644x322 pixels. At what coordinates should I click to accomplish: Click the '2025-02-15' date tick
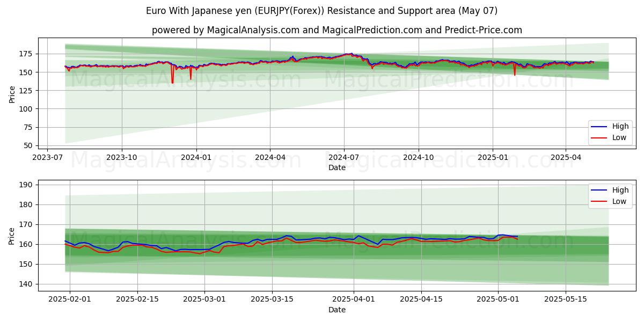tap(137, 299)
